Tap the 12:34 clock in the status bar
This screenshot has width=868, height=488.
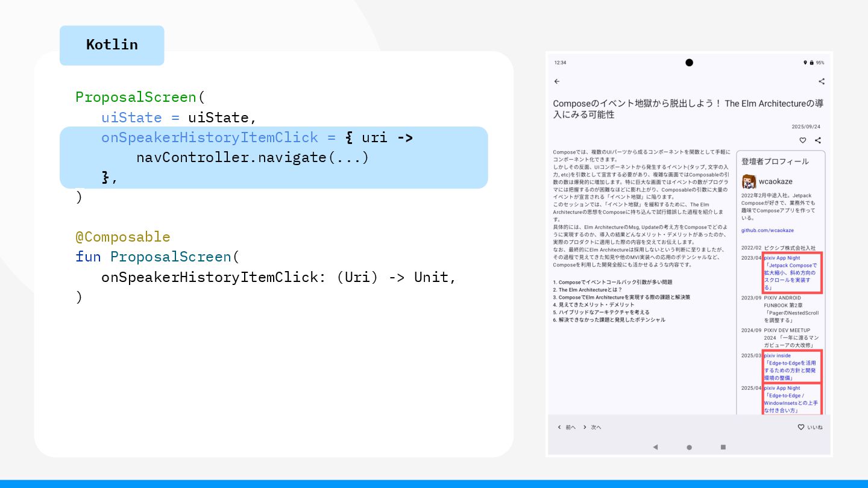pos(560,63)
